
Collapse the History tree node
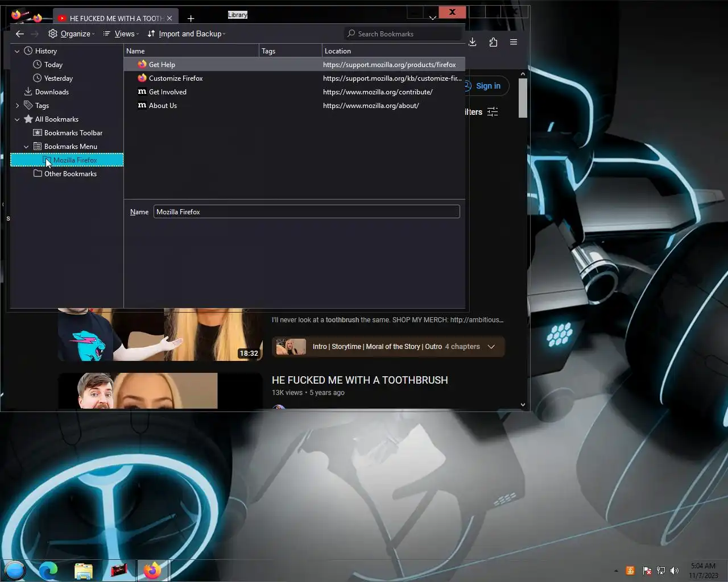[x=17, y=51]
